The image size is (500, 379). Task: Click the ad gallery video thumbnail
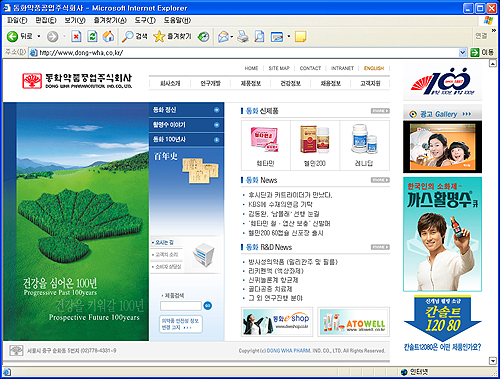[x=442, y=147]
